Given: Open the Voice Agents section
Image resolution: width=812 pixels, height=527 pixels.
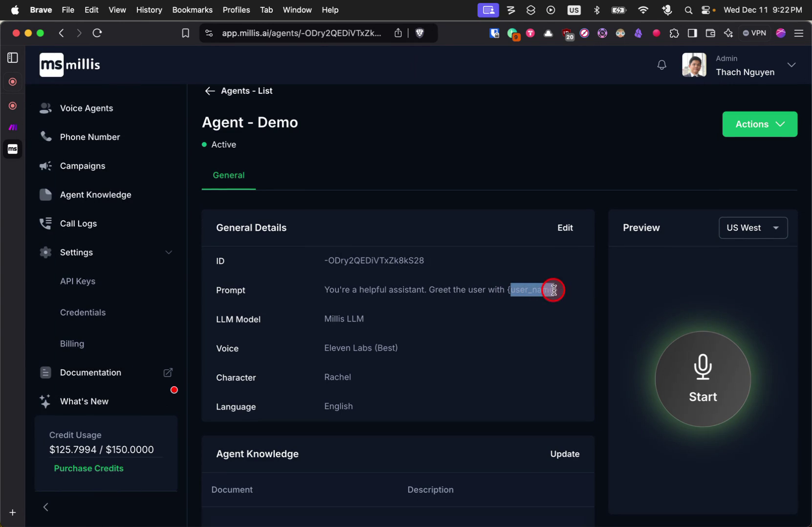Looking at the screenshot, I should (x=87, y=108).
